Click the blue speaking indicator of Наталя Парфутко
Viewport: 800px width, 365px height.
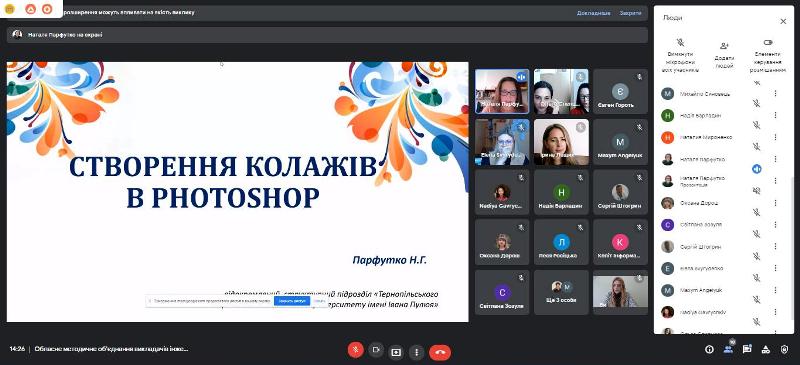point(757,168)
